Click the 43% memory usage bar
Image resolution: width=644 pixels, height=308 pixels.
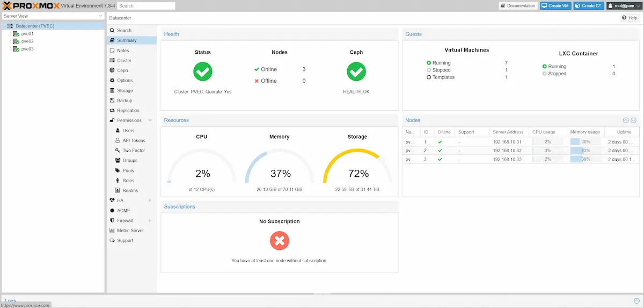586,151
